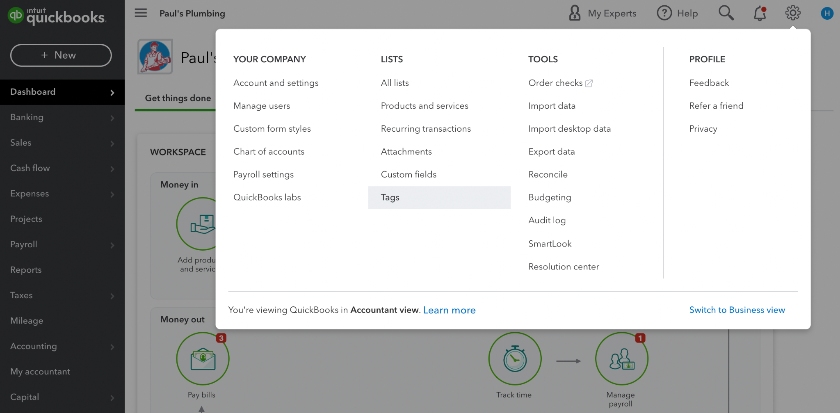840x413 pixels.
Task: Click the + New button
Action: (x=61, y=55)
